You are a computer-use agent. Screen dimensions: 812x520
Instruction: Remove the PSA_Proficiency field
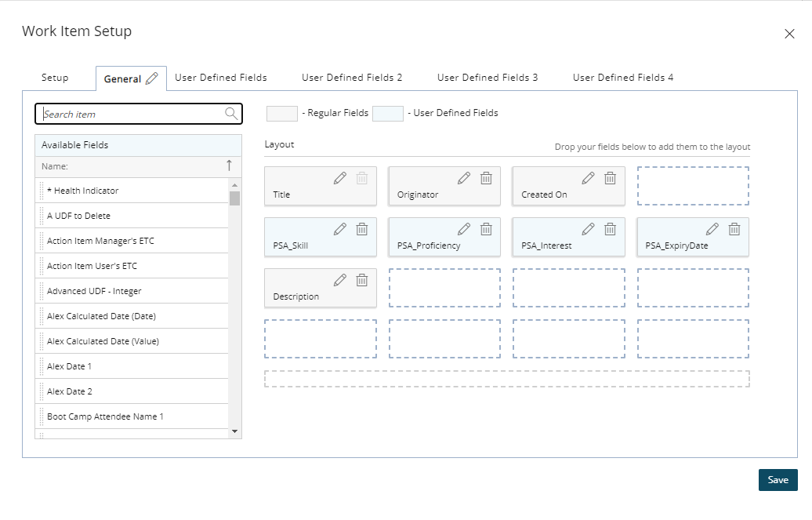pos(486,229)
